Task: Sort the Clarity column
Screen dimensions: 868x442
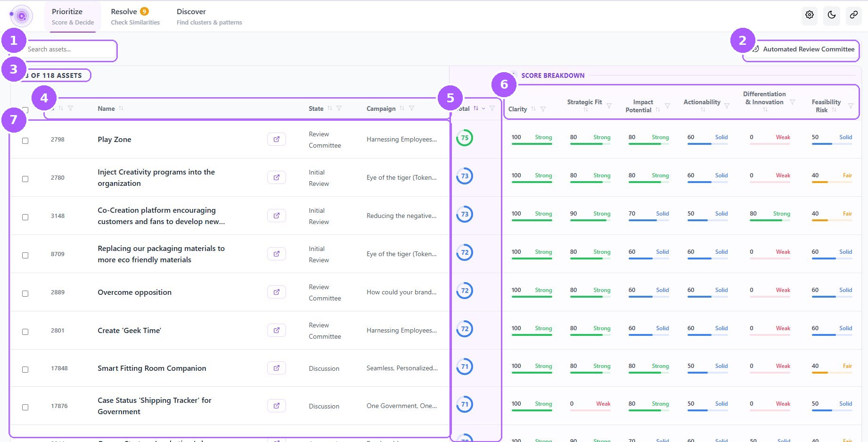Action: point(533,109)
